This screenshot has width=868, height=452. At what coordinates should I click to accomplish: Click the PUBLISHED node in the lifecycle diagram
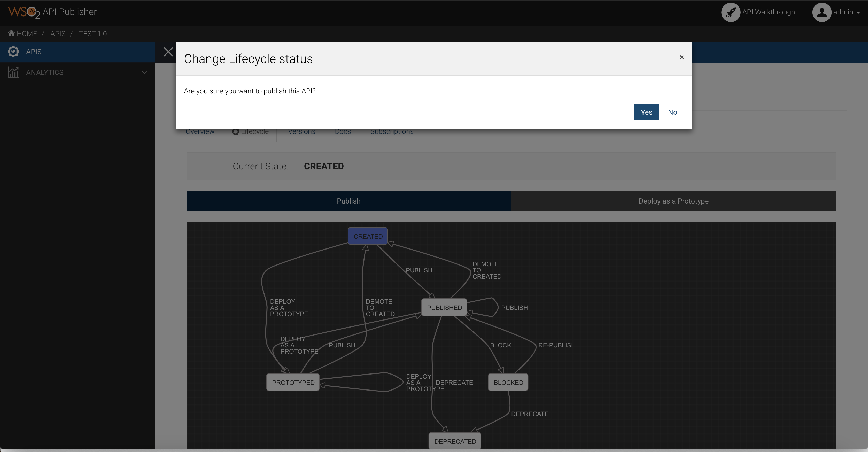(444, 307)
